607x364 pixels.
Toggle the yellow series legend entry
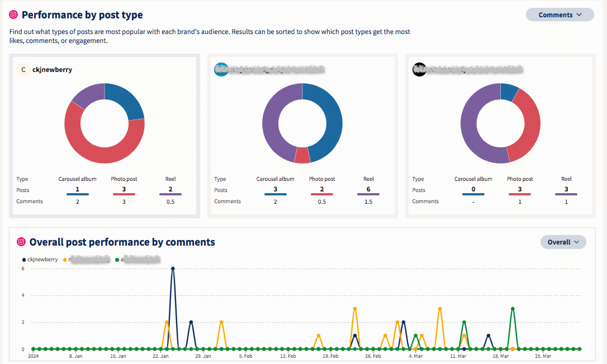tap(87, 260)
